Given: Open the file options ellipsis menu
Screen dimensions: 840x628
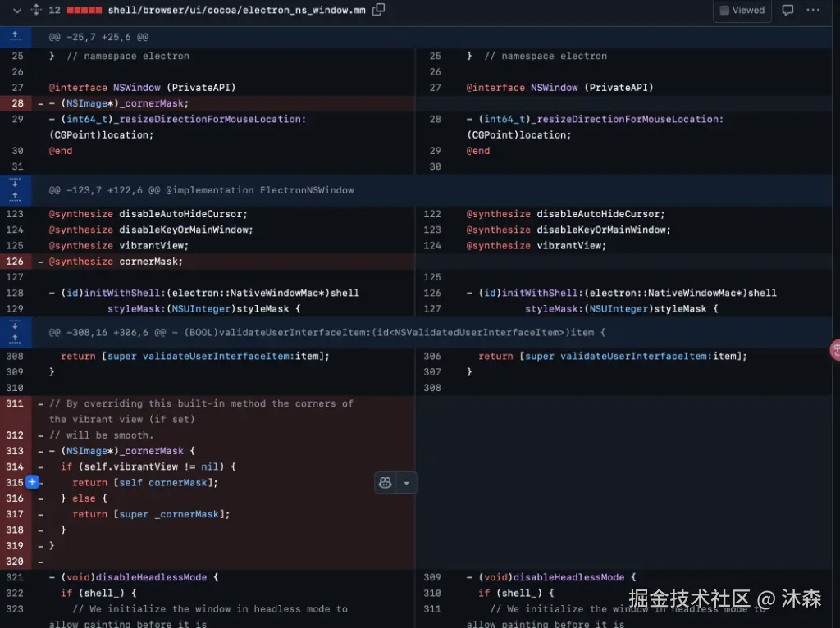Looking at the screenshot, I should click(x=813, y=10).
